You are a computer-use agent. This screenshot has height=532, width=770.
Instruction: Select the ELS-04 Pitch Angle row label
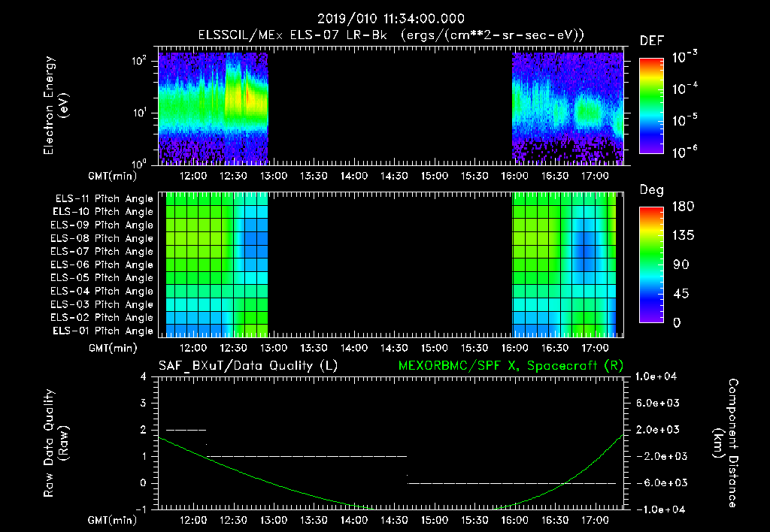tap(102, 291)
